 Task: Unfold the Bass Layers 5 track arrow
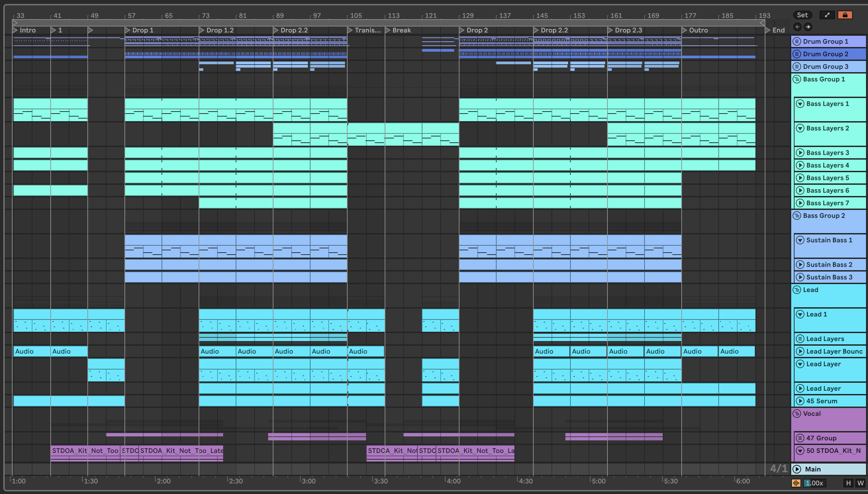(800, 178)
